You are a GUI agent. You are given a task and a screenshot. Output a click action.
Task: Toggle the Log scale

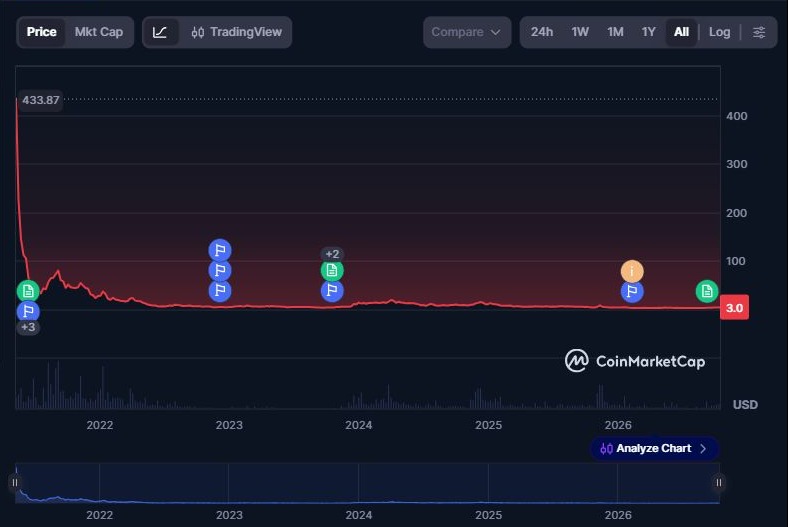[x=719, y=32]
